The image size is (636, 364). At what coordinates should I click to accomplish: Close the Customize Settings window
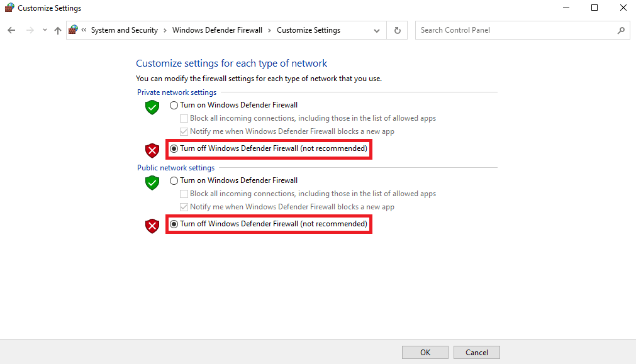[x=623, y=8]
